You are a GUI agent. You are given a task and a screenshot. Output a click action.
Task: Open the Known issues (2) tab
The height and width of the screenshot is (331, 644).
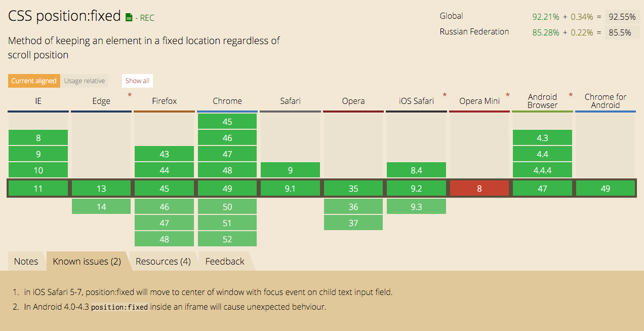pos(87,262)
